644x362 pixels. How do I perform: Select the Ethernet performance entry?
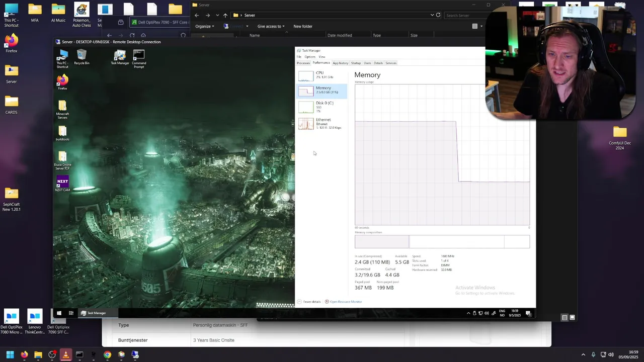[322, 123]
